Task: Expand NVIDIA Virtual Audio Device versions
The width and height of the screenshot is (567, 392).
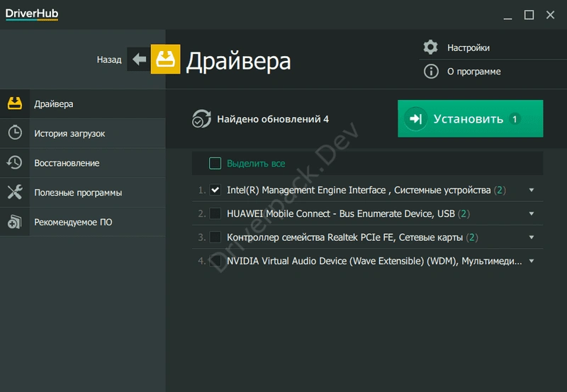Action: [531, 261]
